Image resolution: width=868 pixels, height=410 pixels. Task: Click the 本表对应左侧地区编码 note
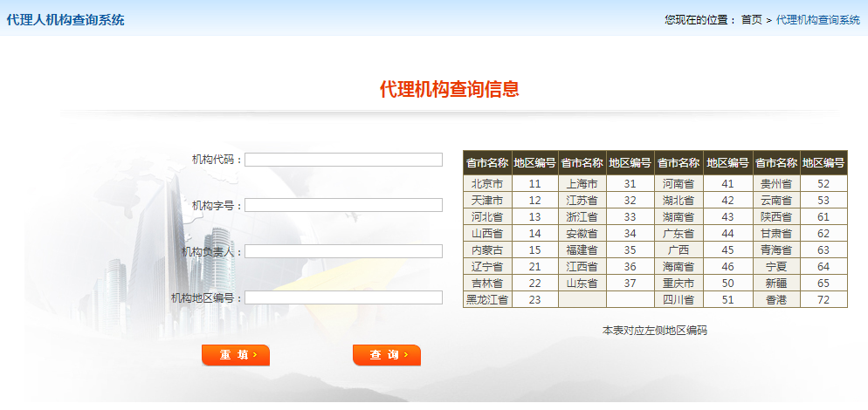coord(655,331)
